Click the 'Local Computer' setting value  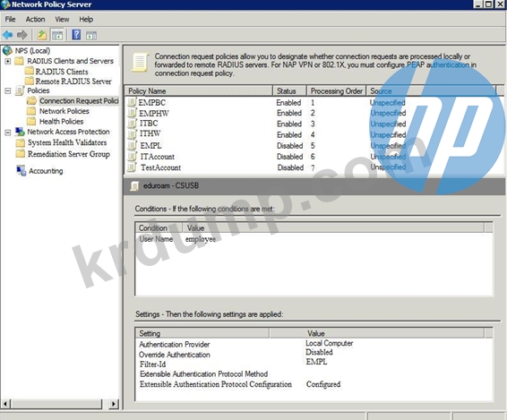click(330, 343)
